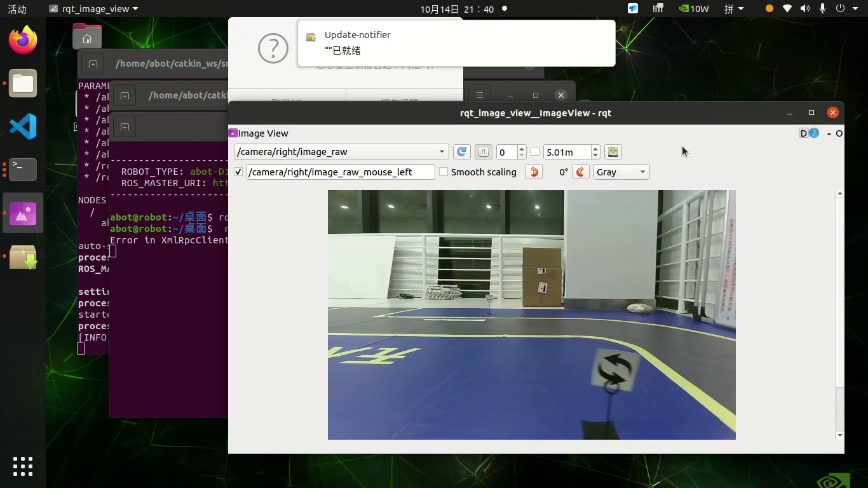Show Applications grid in the dock
The width and height of the screenshot is (868, 488).
click(x=23, y=466)
